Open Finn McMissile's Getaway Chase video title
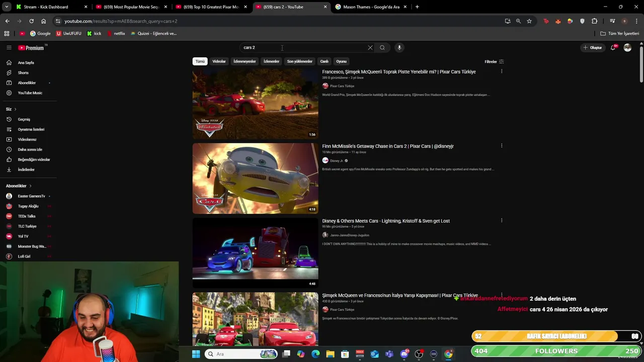 388,146
